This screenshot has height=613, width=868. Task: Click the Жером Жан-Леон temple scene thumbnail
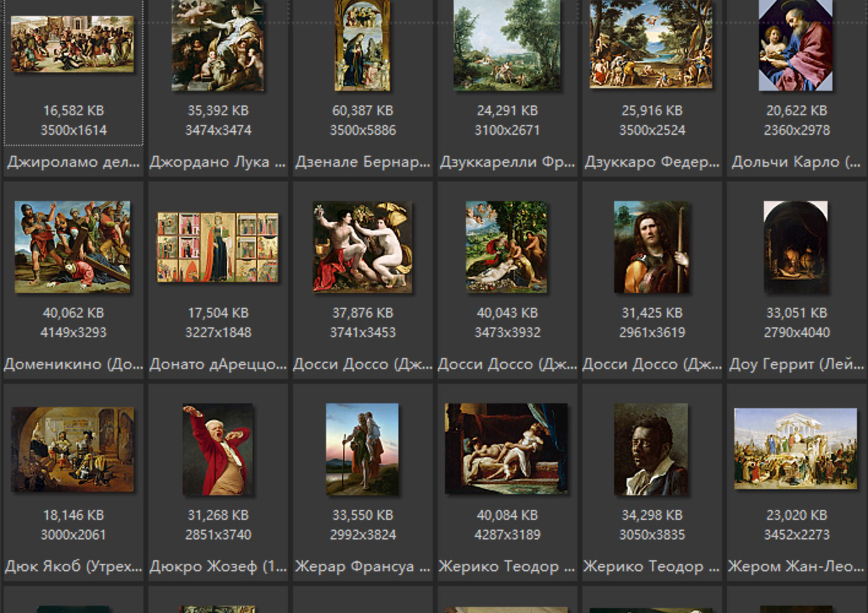(x=796, y=449)
